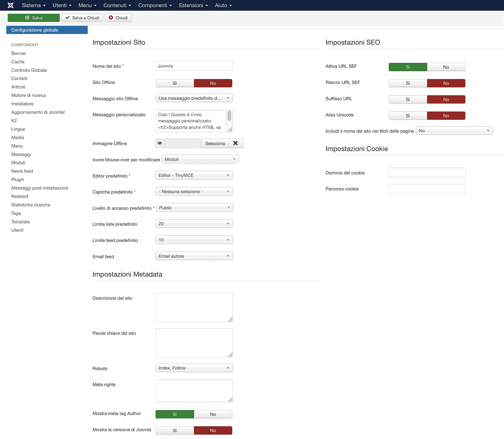Click the eye preview icon for Immagine Offline
This screenshot has height=439, width=504.
point(160,144)
